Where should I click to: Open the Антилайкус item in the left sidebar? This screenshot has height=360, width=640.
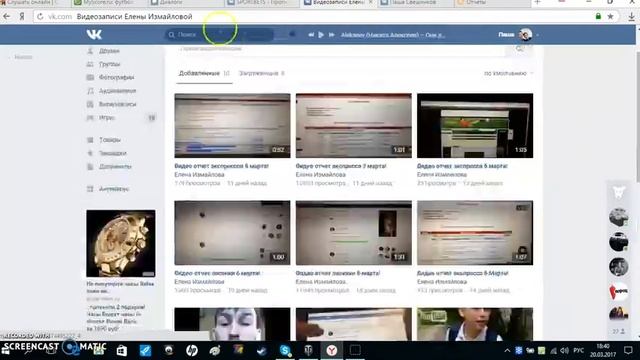point(114,189)
